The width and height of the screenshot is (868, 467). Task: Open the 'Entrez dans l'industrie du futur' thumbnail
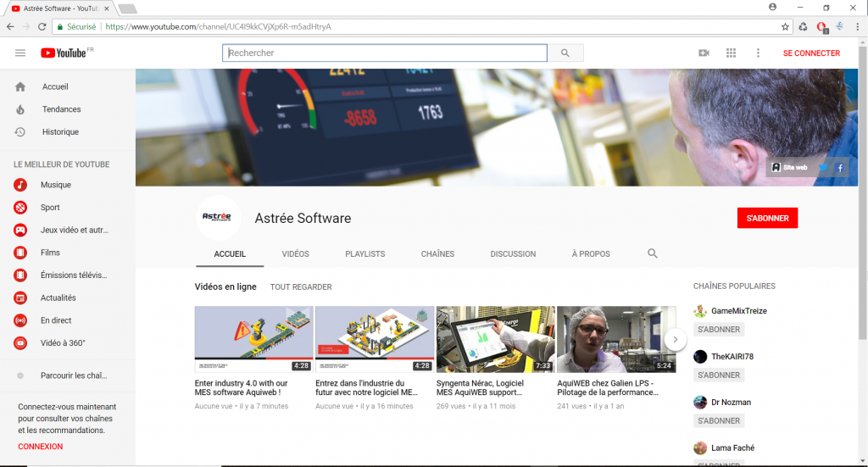tap(375, 339)
